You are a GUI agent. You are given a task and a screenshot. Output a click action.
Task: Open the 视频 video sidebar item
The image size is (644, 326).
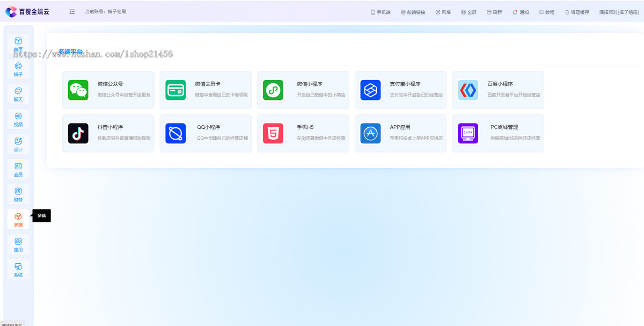(x=18, y=119)
